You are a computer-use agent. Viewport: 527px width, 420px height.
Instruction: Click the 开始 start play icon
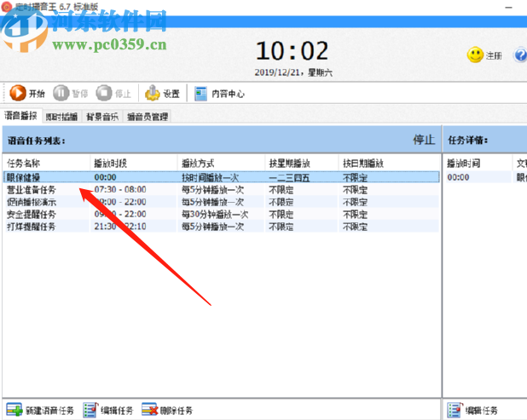click(x=18, y=93)
